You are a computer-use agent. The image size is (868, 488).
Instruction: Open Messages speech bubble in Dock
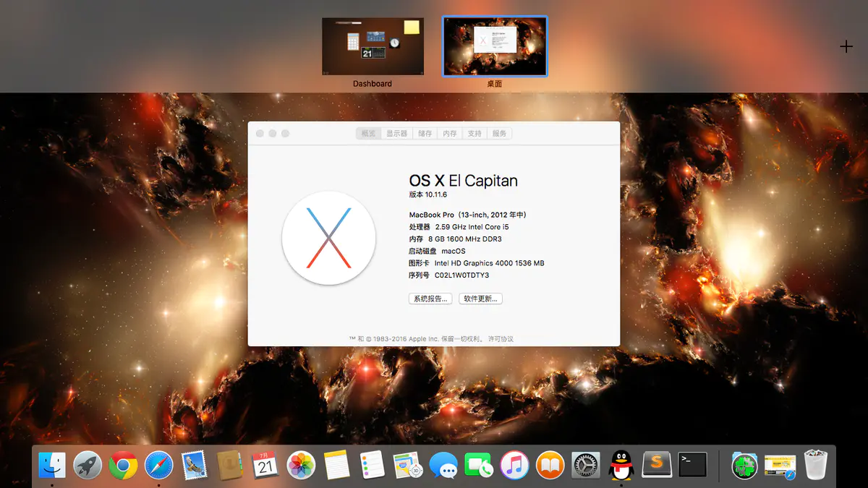443,465
